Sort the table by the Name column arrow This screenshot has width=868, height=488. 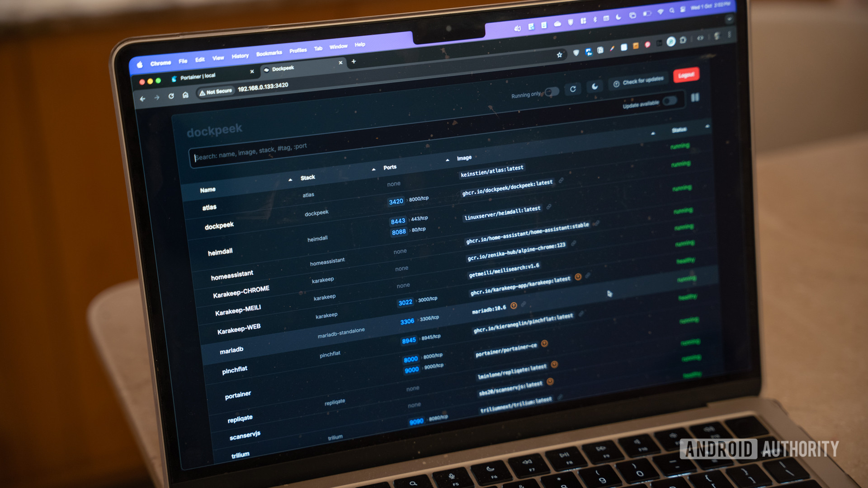point(290,180)
